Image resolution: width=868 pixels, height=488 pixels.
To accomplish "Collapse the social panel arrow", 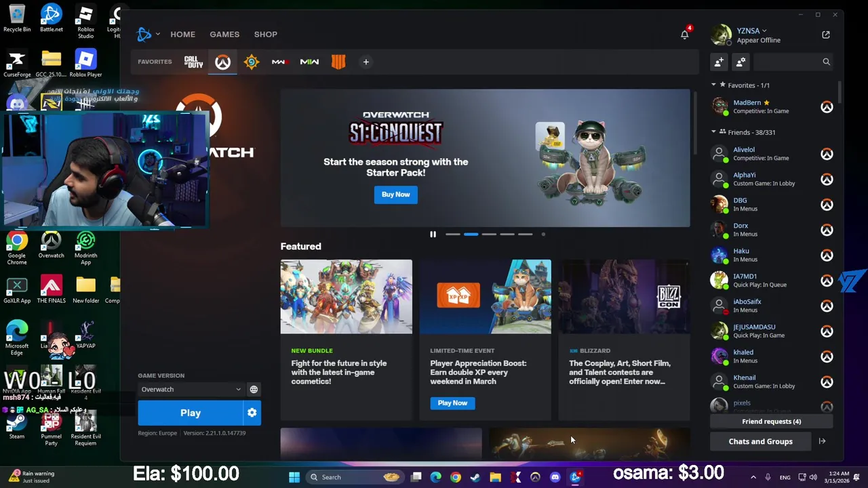I will click(822, 441).
